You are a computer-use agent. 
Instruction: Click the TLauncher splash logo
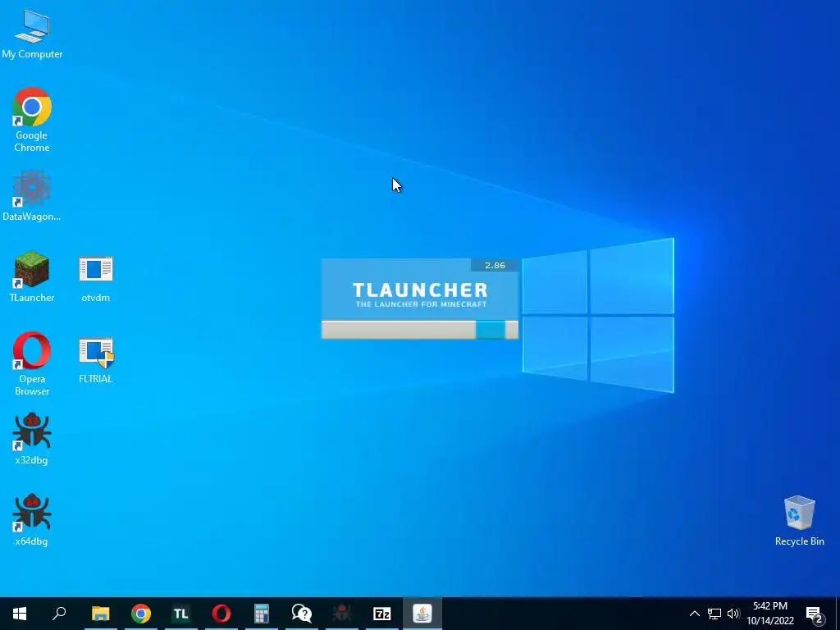pos(420,294)
